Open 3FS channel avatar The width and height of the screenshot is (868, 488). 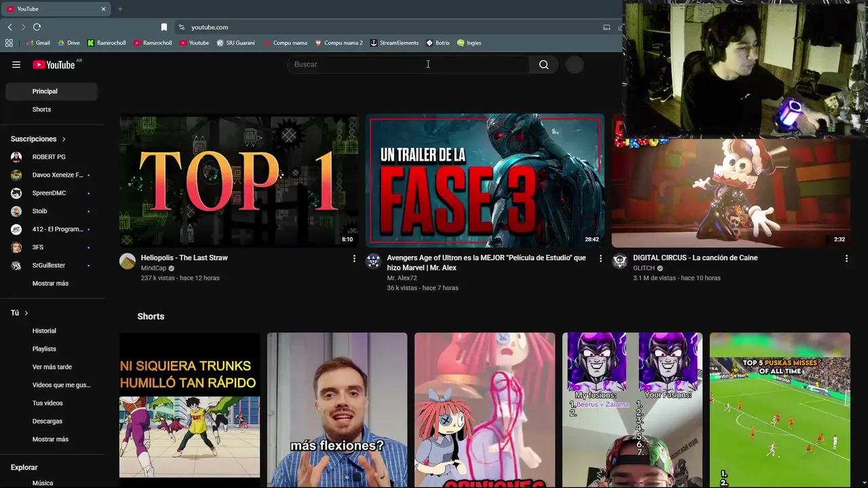(x=16, y=247)
